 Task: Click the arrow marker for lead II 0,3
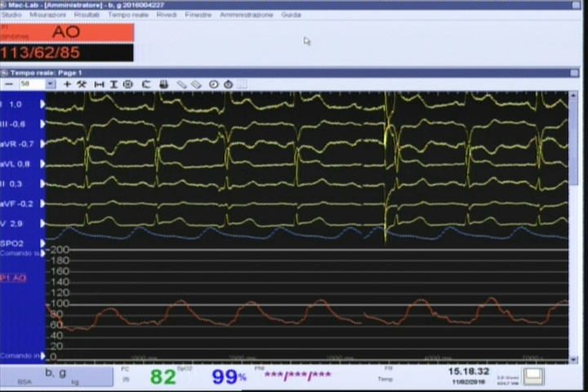42,184
